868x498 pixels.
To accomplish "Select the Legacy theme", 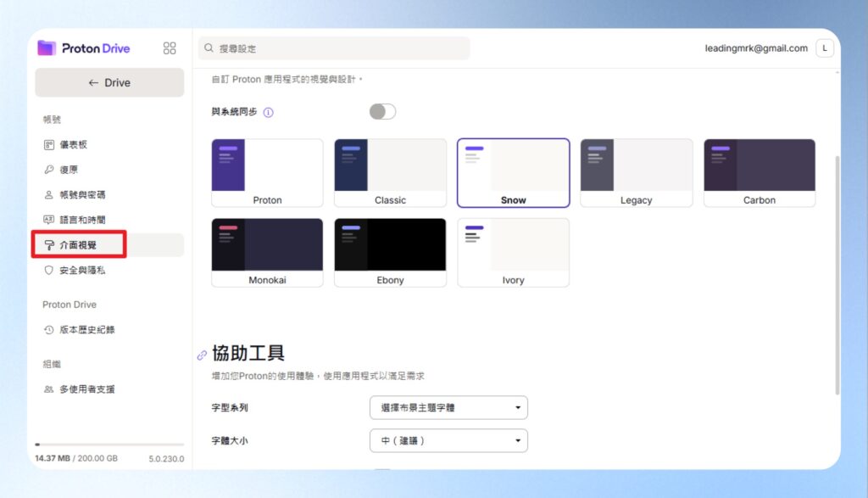I will 636,173.
